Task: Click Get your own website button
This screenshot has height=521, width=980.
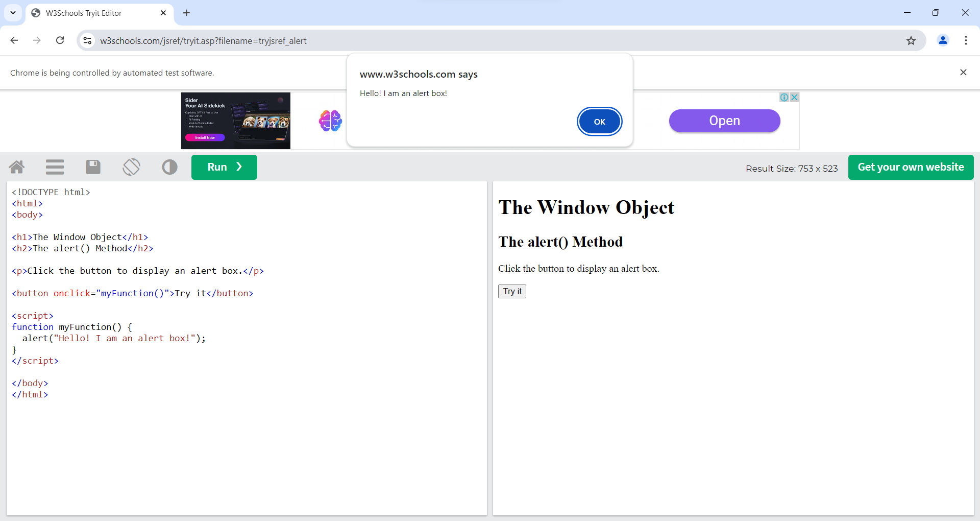Action: pos(911,167)
